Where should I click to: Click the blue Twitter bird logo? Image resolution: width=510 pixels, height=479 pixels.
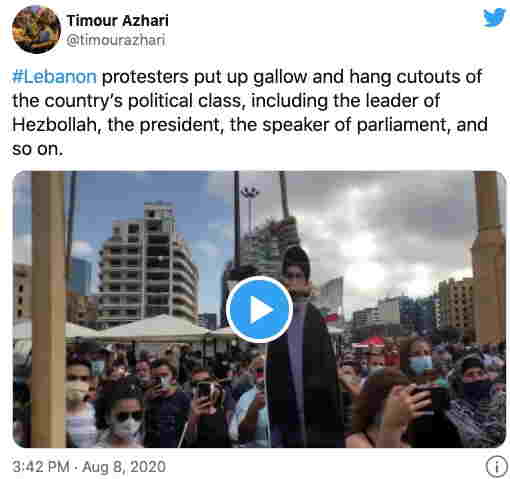click(x=495, y=18)
